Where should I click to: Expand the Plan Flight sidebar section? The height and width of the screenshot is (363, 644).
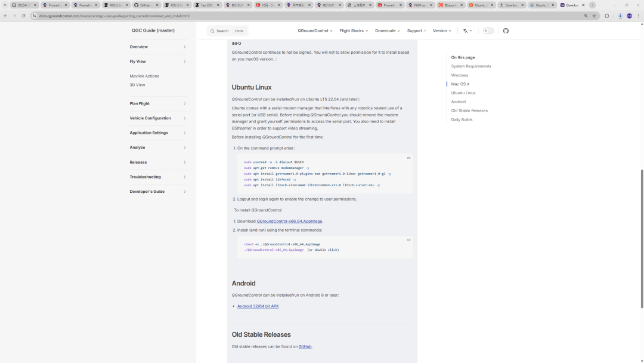tap(157, 104)
